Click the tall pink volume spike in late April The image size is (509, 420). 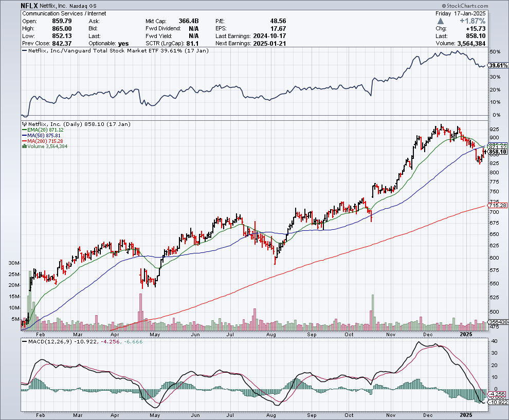point(140,312)
